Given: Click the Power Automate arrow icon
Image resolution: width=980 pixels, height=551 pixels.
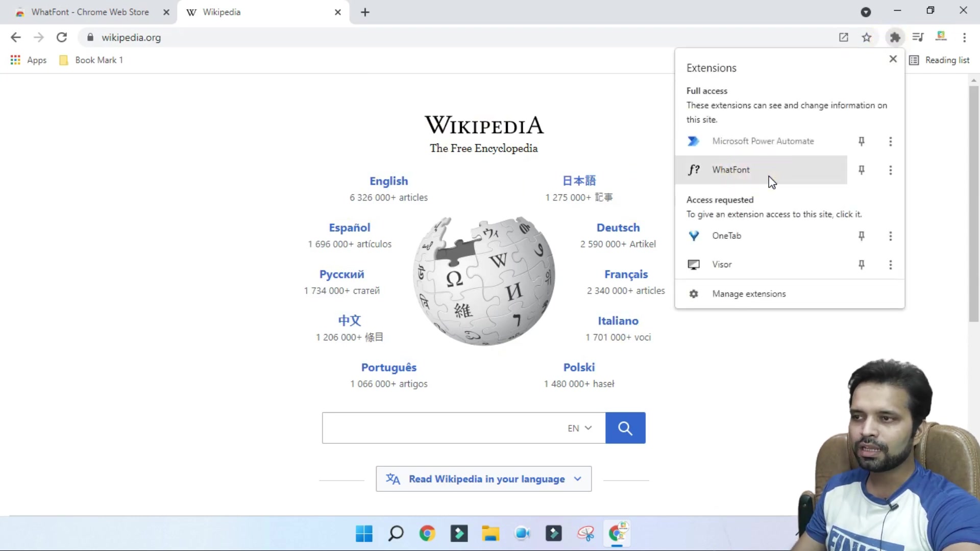Looking at the screenshot, I should point(693,141).
